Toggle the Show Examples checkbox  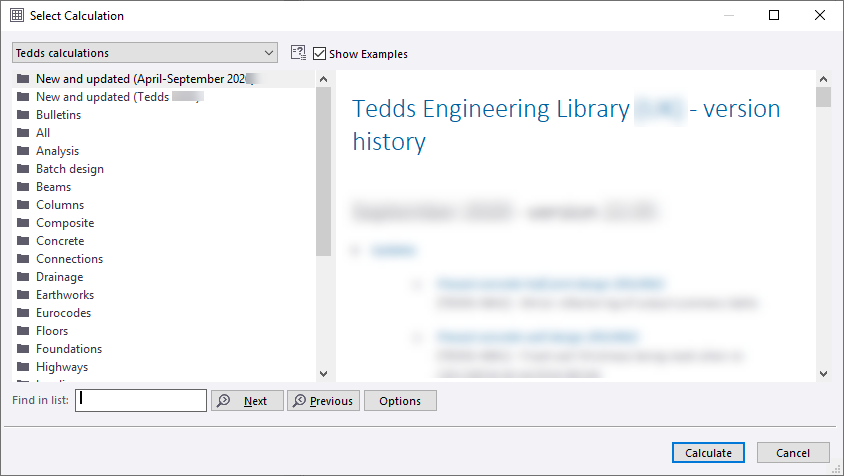tap(319, 54)
